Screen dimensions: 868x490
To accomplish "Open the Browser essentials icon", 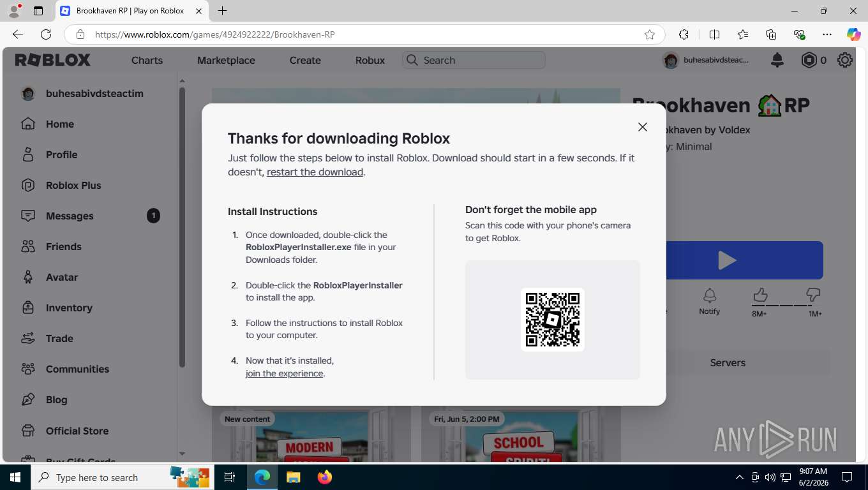I will pyautogui.click(x=799, y=34).
